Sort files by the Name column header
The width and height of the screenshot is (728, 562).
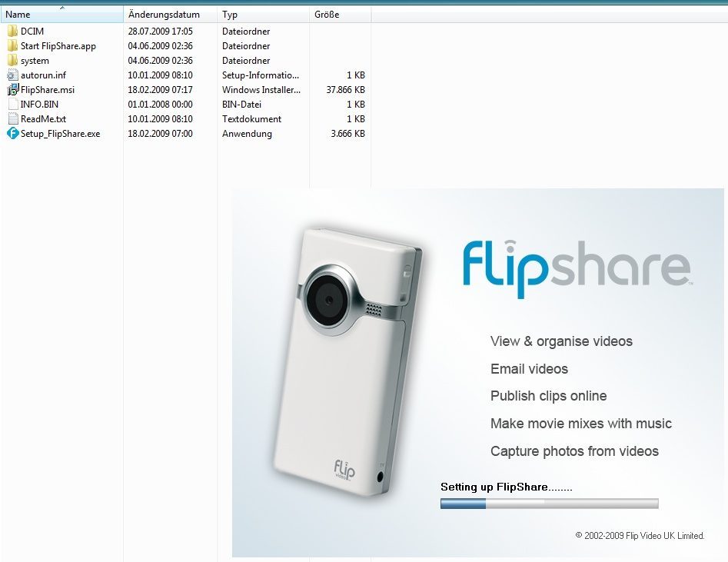tap(61, 15)
